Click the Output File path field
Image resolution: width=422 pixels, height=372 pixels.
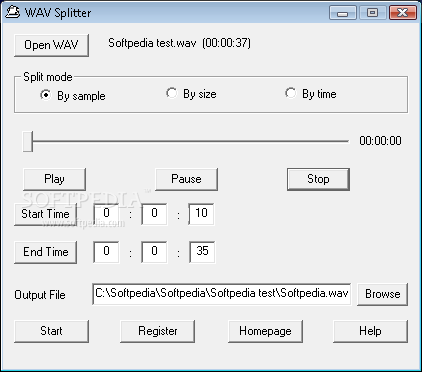point(221,294)
